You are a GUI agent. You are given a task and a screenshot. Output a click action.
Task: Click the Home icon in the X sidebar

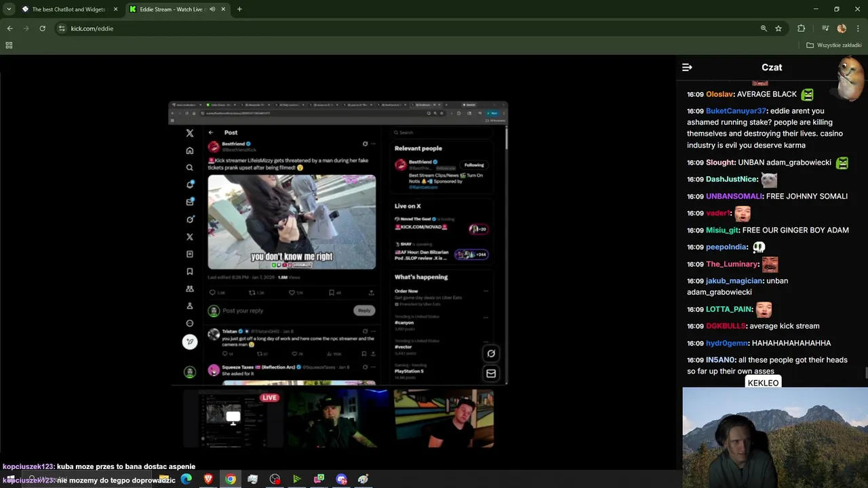(x=190, y=150)
